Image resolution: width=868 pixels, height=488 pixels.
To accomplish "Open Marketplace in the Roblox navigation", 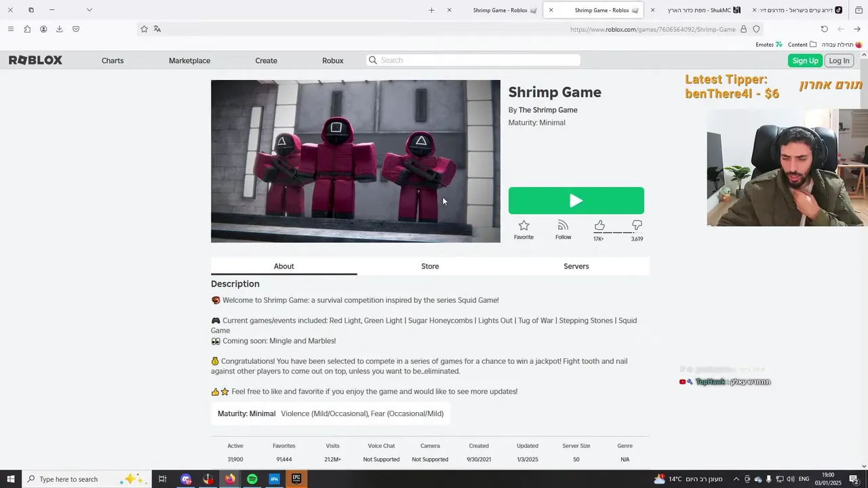I will pyautogui.click(x=189, y=60).
